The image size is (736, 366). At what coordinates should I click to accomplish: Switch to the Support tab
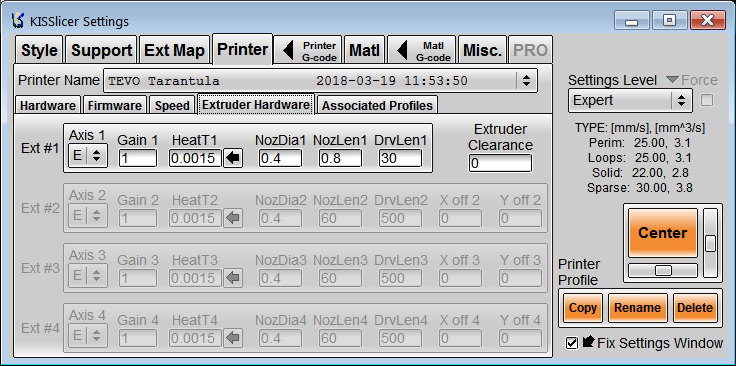point(101,50)
